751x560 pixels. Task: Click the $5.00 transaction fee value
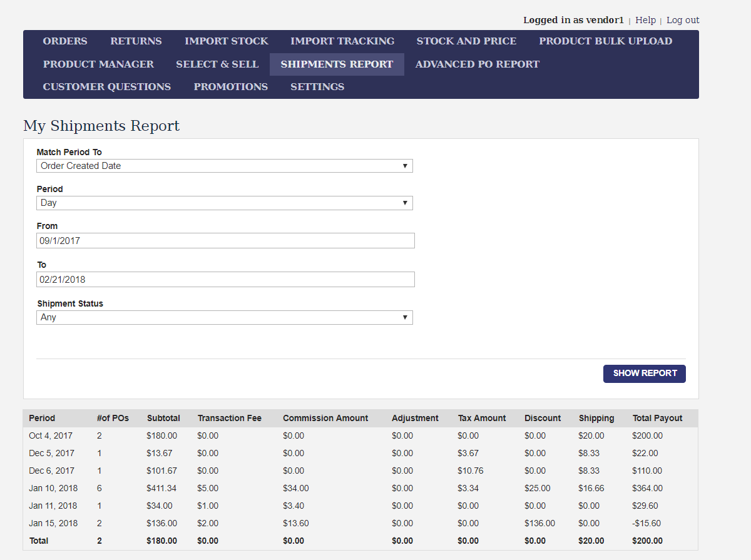coord(208,488)
